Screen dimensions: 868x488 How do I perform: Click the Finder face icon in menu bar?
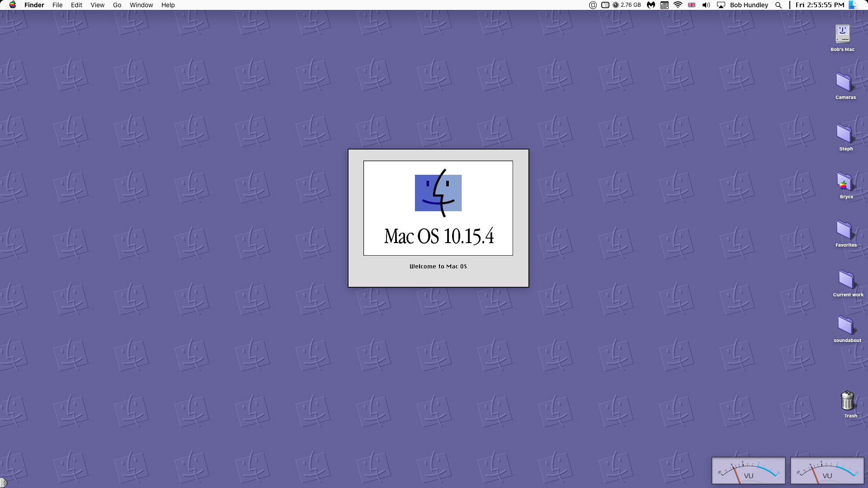[x=853, y=5]
